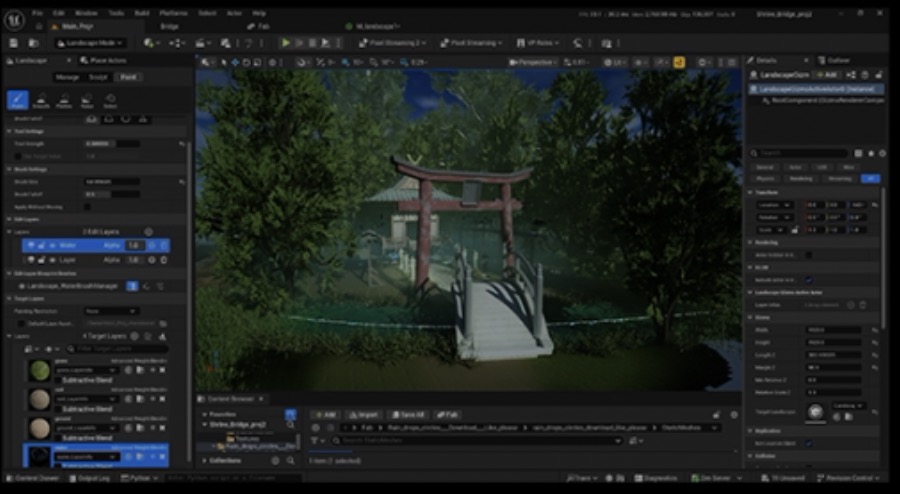Click the Stop simulation button
Image resolution: width=900 pixels, height=494 pixels.
(x=312, y=43)
